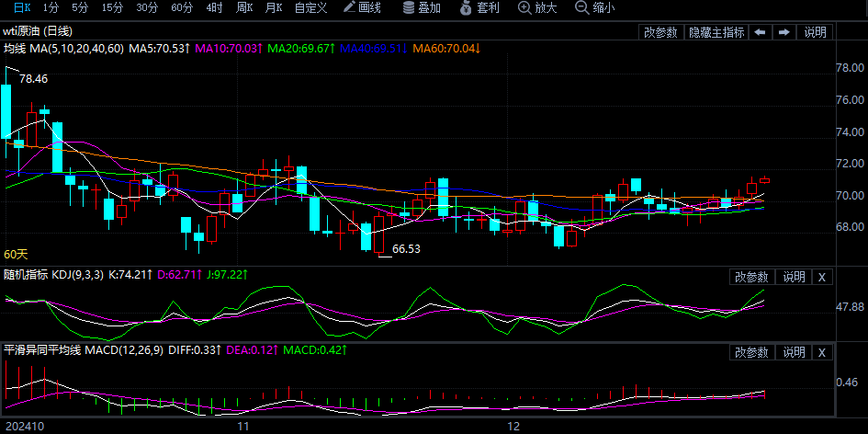This screenshot has width=868, height=434.
Task: Open 说明 for the MACD panel
Action: point(793,352)
